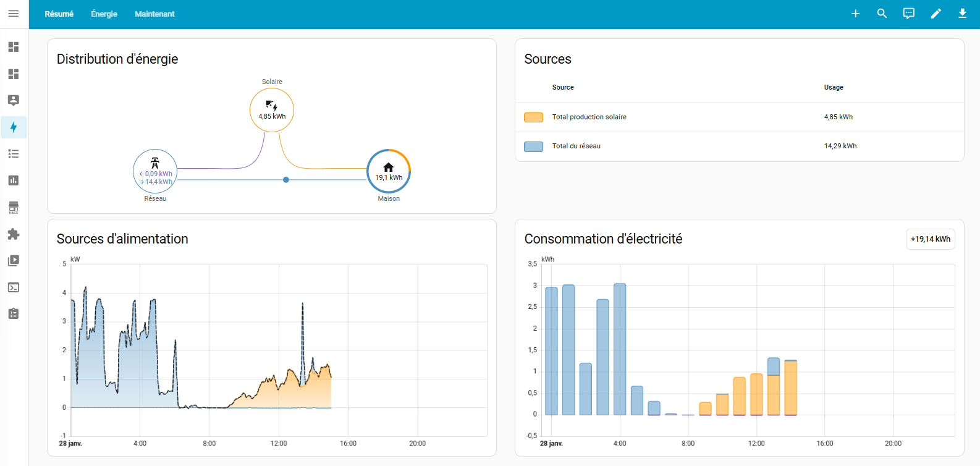Viewport: 980px width, 466px height.
Task: Select the Énergie tab
Action: coord(104,14)
